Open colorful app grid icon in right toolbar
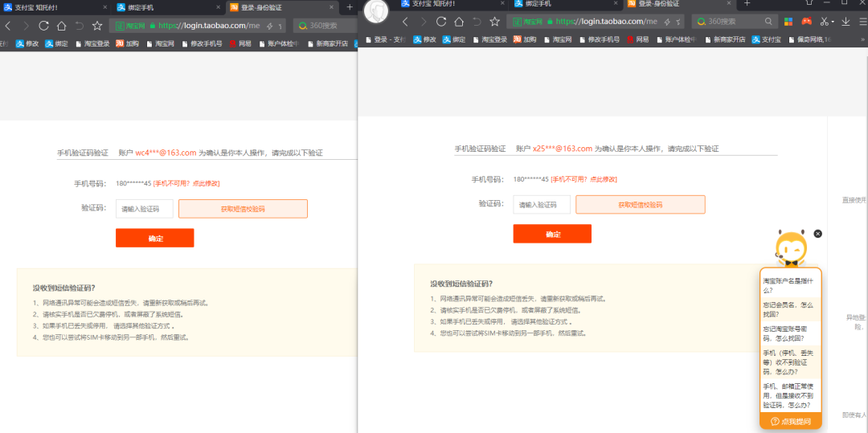The width and height of the screenshot is (868, 433). 788,22
